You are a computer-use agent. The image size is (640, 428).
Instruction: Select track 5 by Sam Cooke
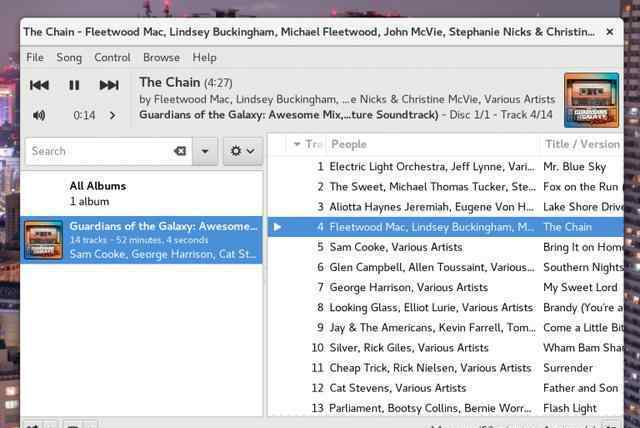click(x=446, y=247)
